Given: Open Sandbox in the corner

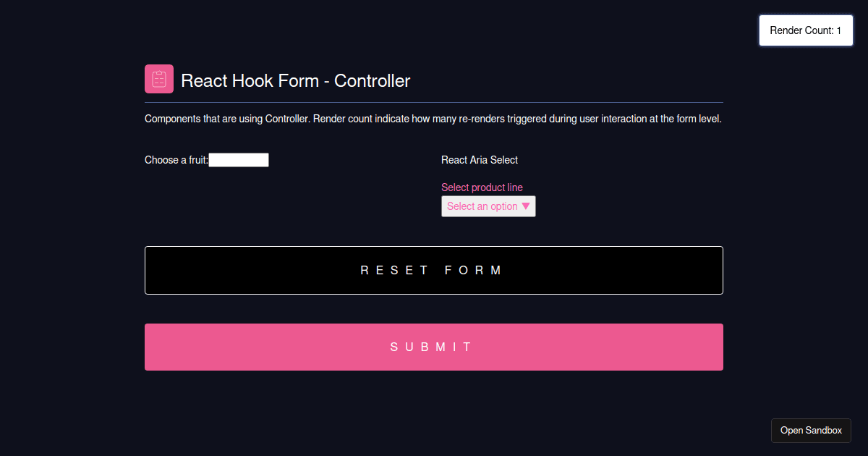Looking at the screenshot, I should pos(811,430).
